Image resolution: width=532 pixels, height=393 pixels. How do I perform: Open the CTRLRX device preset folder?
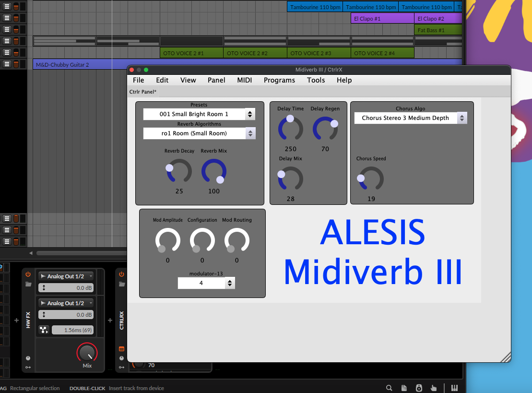click(x=122, y=284)
